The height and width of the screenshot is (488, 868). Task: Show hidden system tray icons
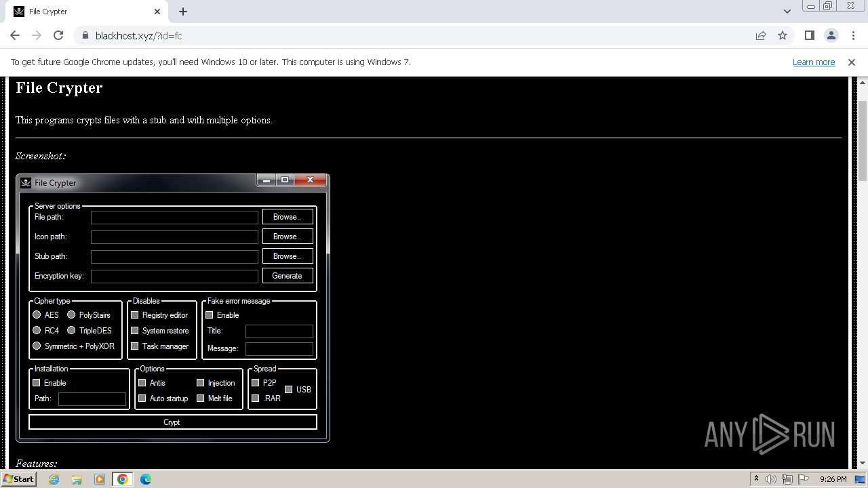(756, 479)
